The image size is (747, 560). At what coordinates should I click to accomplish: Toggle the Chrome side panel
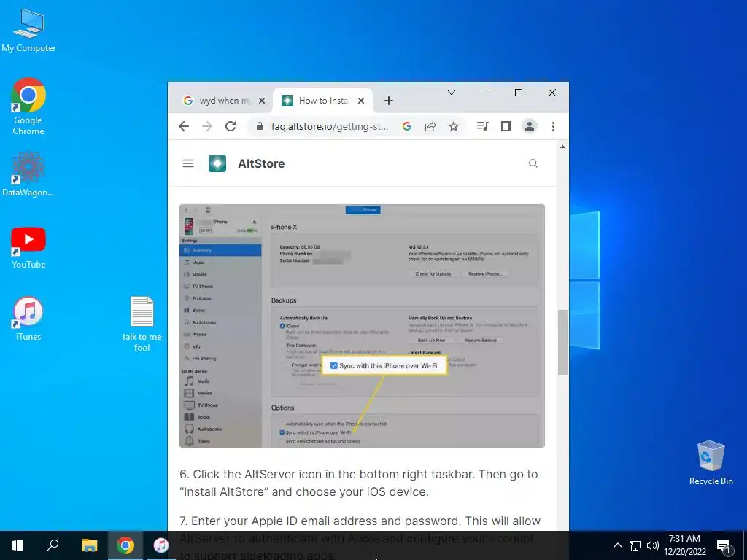[506, 126]
